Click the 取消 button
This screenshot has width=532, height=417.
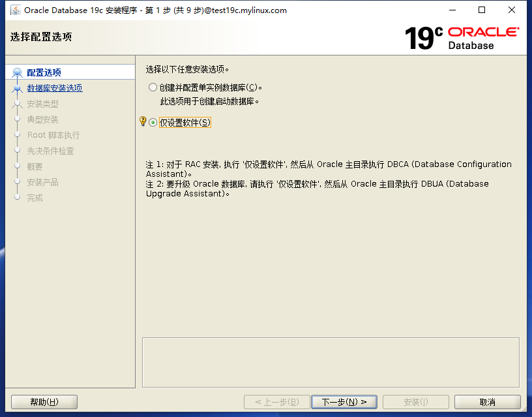pos(487,401)
